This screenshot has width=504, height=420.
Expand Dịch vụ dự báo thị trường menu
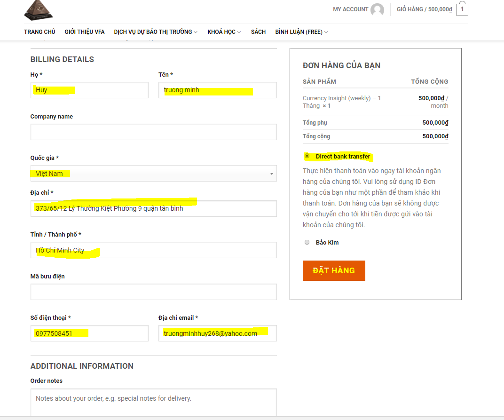[x=155, y=32]
